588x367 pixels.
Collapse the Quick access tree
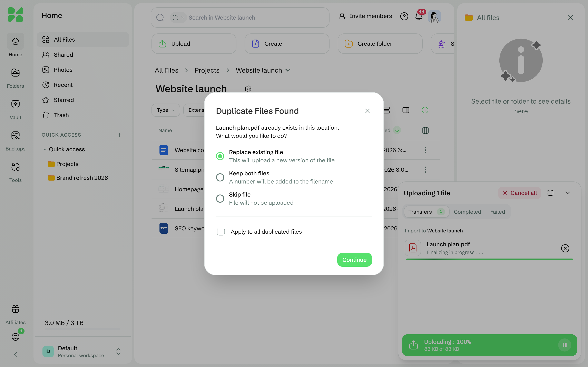click(45, 149)
